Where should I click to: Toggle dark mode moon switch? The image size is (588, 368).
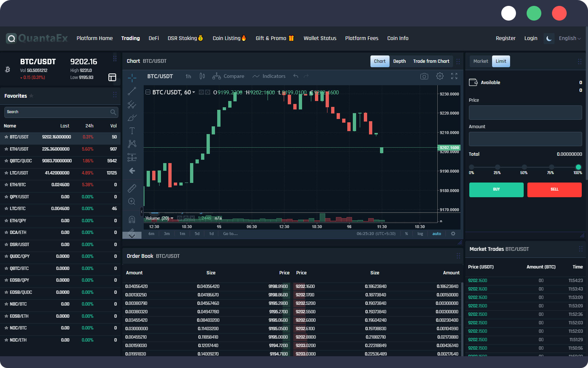pyautogui.click(x=549, y=38)
